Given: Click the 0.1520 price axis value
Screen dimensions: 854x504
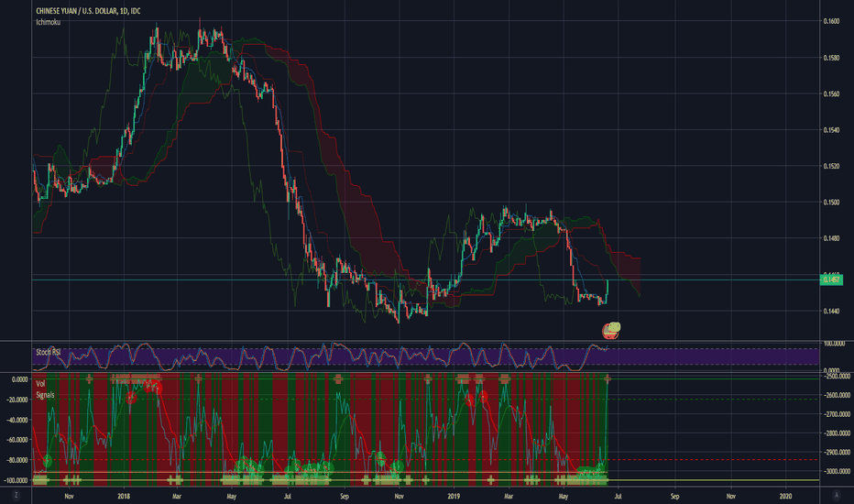Looking at the screenshot, I should (x=831, y=166).
